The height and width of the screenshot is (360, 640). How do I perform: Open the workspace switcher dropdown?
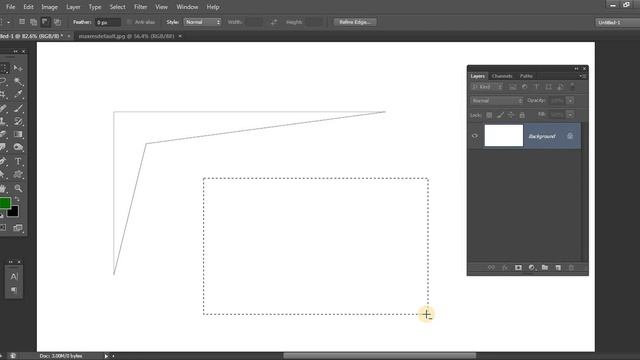[x=617, y=22]
